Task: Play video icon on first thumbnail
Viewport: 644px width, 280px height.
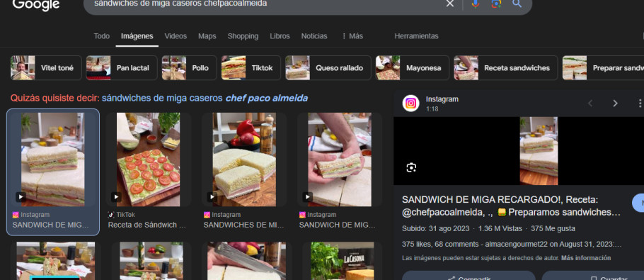Action: (21, 197)
